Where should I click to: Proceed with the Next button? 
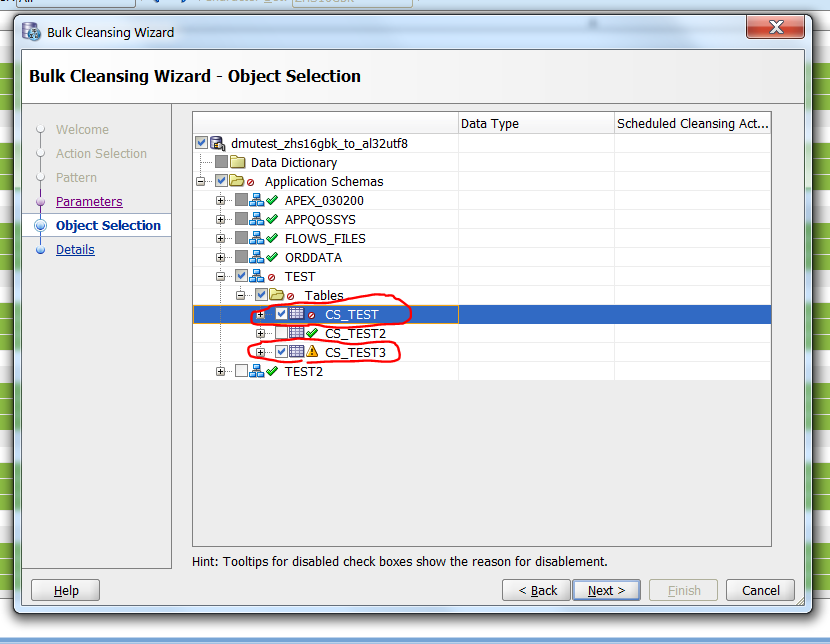[x=607, y=591]
